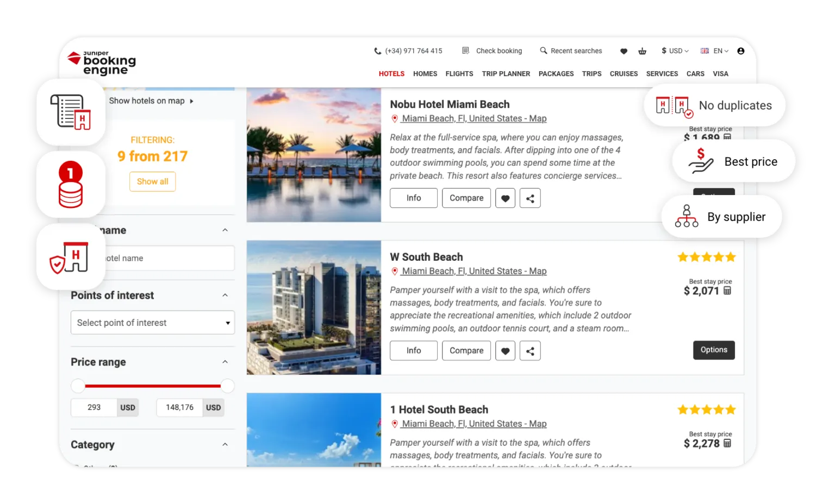Open the Nobu Hotel sunset pool photo
The image size is (835, 504).
point(314,155)
